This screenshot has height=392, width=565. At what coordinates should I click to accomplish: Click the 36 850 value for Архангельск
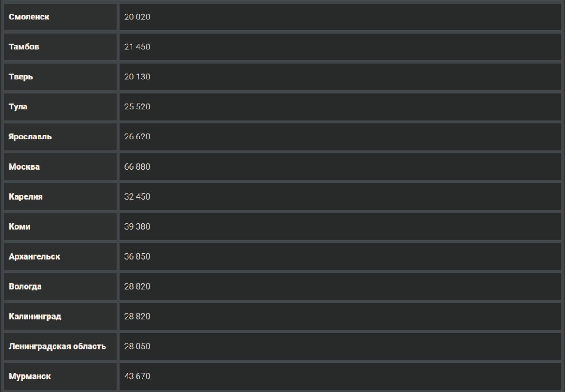click(137, 256)
